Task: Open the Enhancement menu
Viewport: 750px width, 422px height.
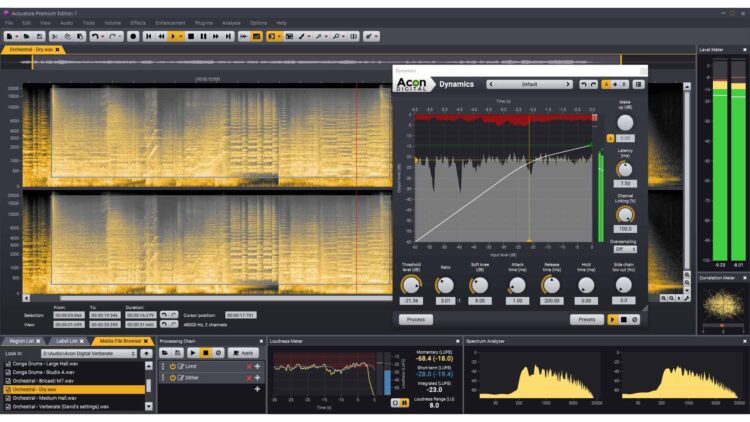Action: click(170, 22)
